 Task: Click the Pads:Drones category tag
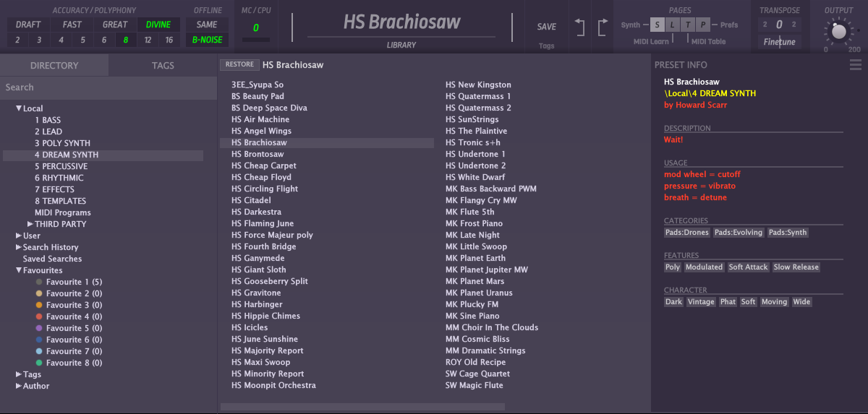(687, 233)
